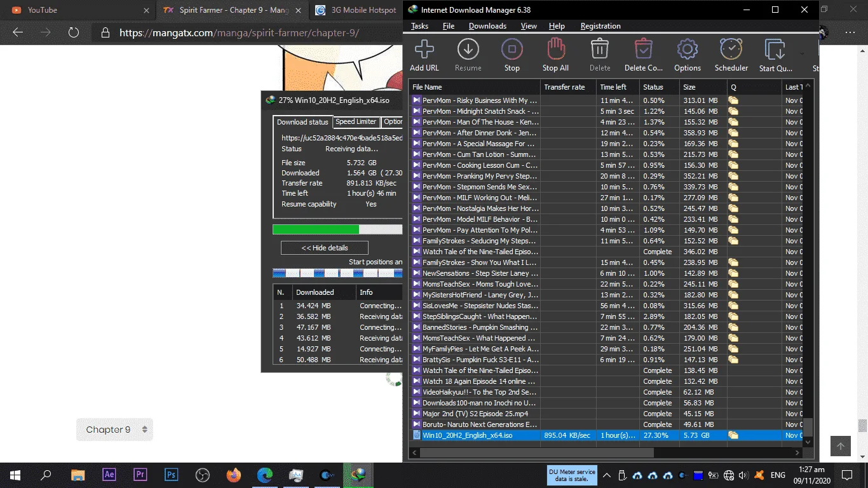Click the Downloaded column header in connection list
The width and height of the screenshot is (868, 488).
click(x=323, y=292)
